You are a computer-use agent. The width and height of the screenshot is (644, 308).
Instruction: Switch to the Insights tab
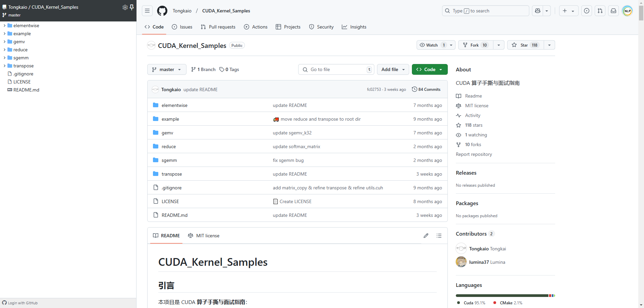point(354,27)
